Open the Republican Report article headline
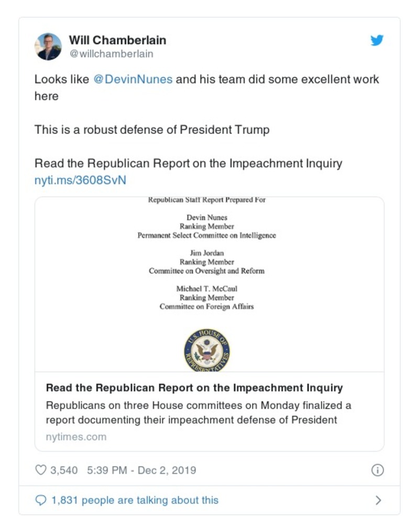This screenshot has width=419, height=532. [194, 387]
